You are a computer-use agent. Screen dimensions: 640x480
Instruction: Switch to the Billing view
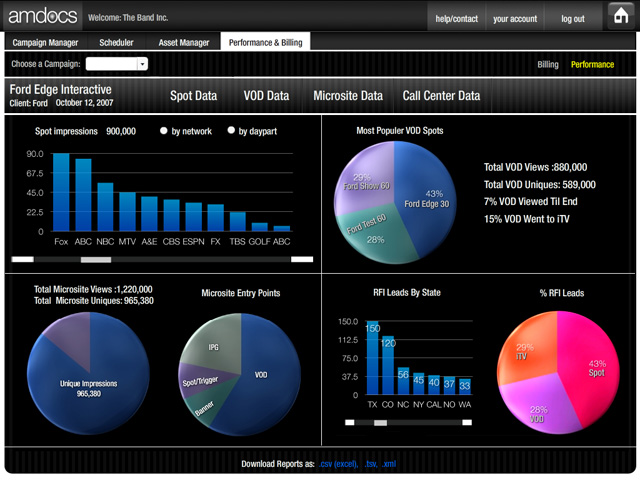click(x=548, y=64)
